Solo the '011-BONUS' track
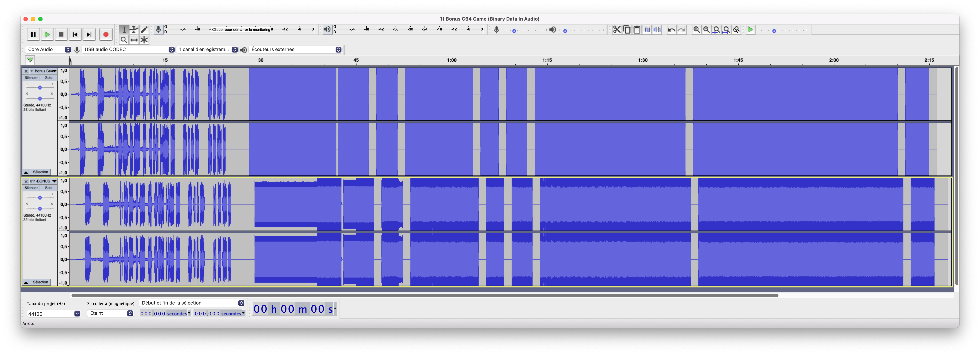Screen dimensions: 980x355 (49, 188)
